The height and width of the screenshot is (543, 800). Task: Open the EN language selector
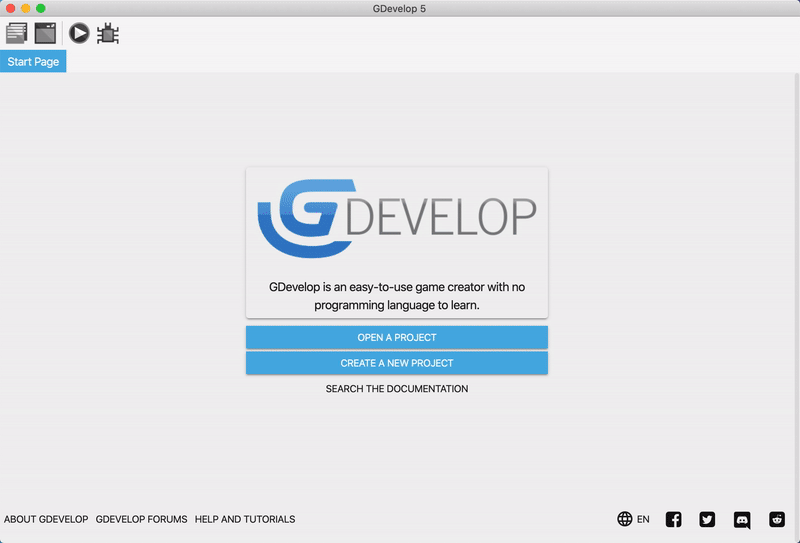[634, 519]
